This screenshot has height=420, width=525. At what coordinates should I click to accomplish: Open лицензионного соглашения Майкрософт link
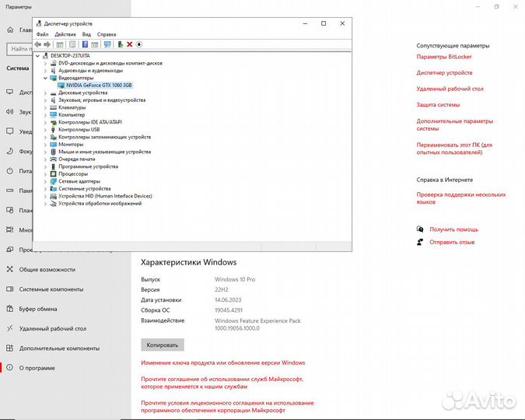(x=227, y=407)
